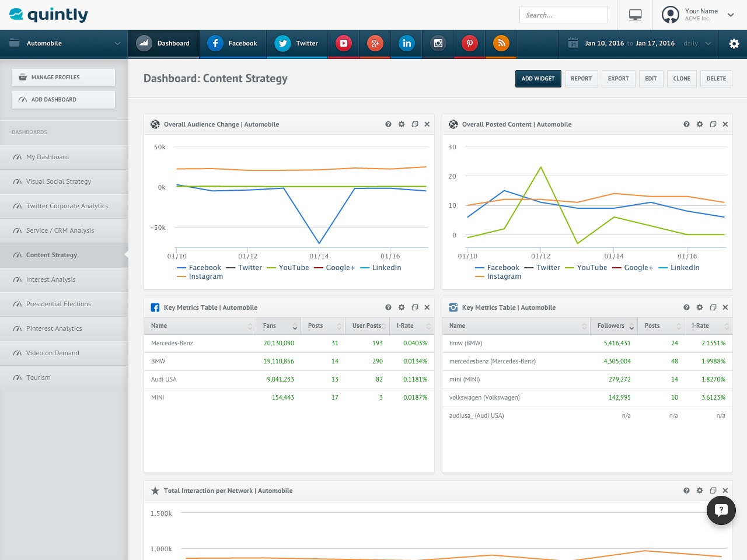Focus the Search input field
The image size is (747, 560).
(x=564, y=15)
